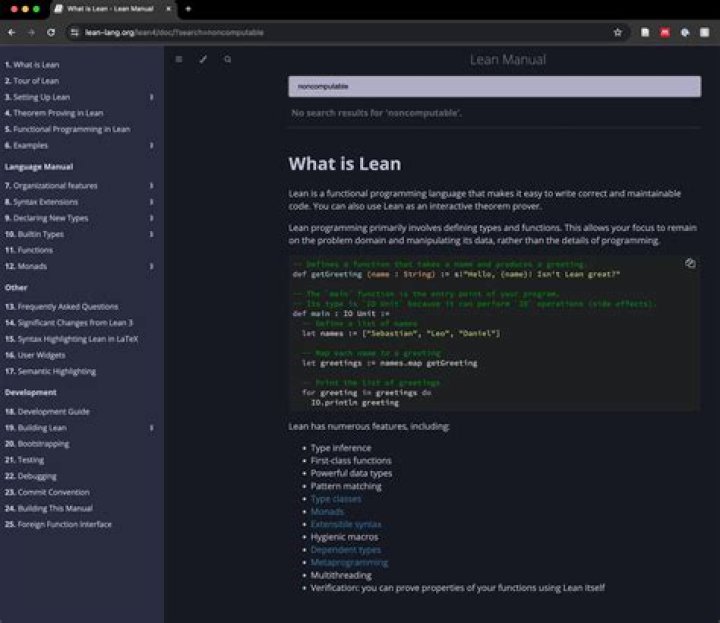
Task: Follow the Extensible syntax link
Action: [346, 524]
